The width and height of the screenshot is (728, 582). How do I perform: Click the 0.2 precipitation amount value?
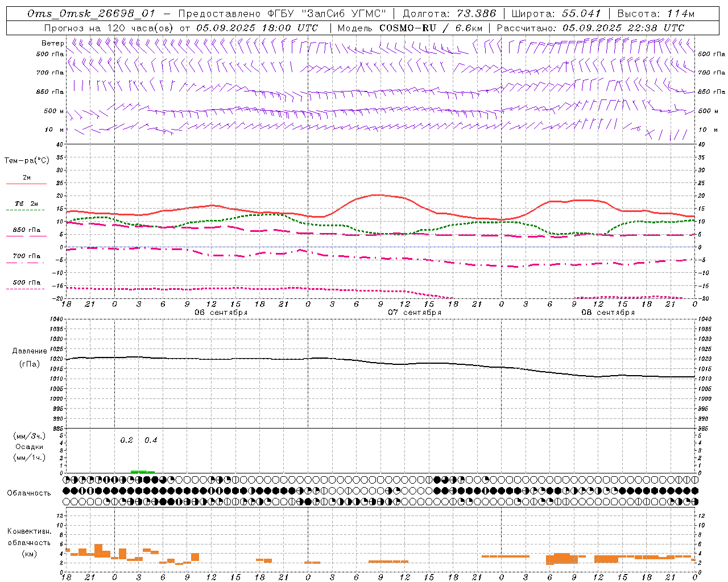click(126, 440)
